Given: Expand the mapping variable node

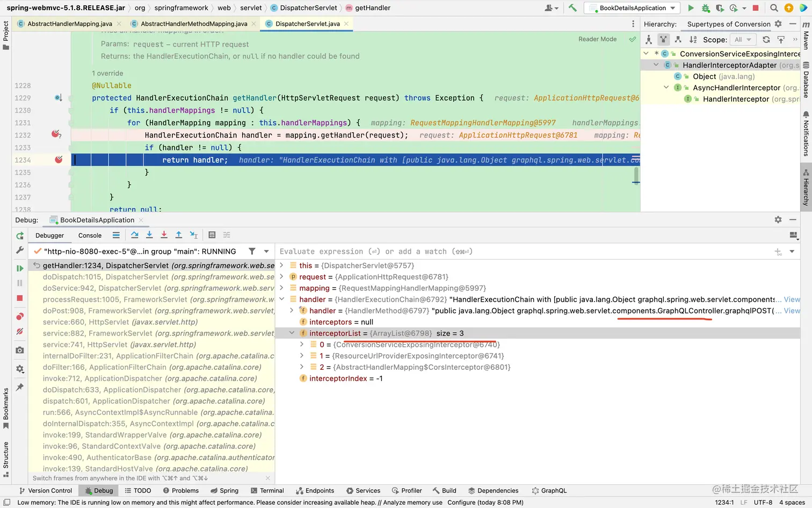Looking at the screenshot, I should pyautogui.click(x=281, y=288).
